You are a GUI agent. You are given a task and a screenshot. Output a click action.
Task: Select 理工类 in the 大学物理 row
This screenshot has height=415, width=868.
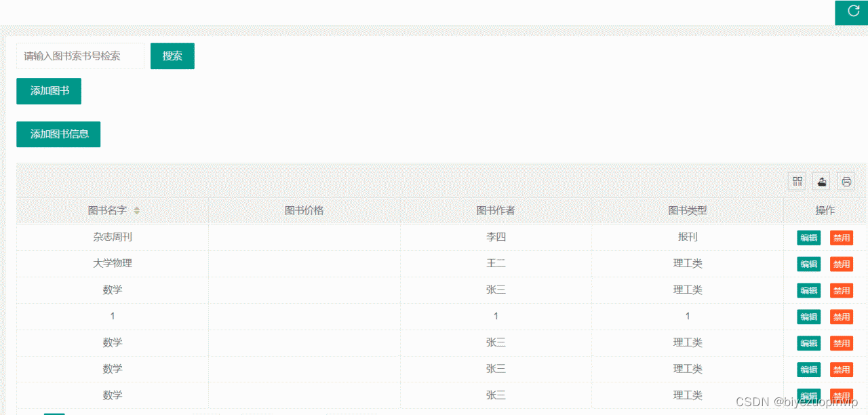click(688, 264)
